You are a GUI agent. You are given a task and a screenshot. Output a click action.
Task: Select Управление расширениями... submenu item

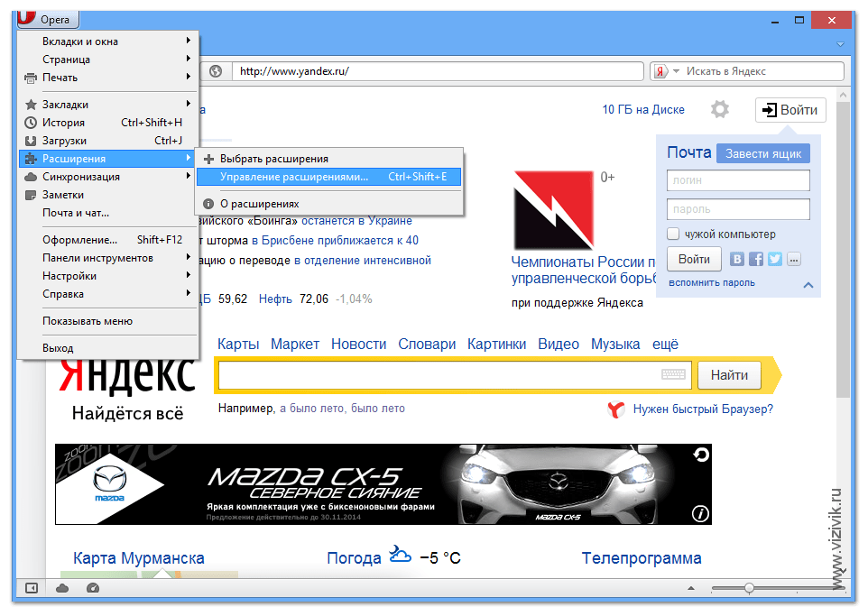click(329, 177)
